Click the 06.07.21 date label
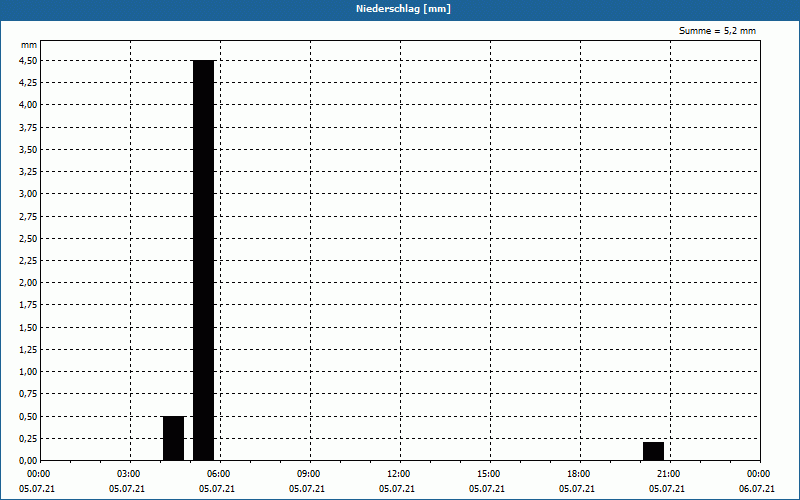The height and width of the screenshot is (500, 800). (757, 489)
